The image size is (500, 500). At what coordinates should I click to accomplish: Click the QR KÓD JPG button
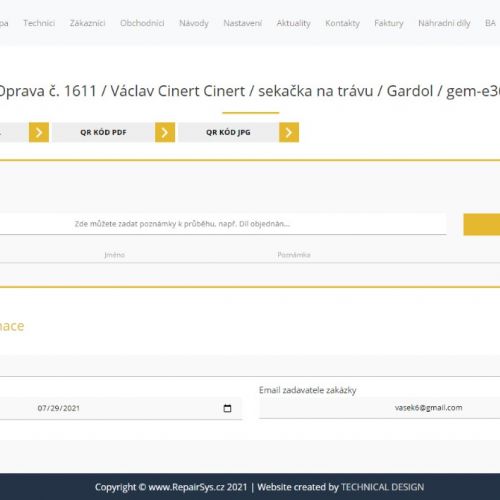pyautogui.click(x=228, y=132)
